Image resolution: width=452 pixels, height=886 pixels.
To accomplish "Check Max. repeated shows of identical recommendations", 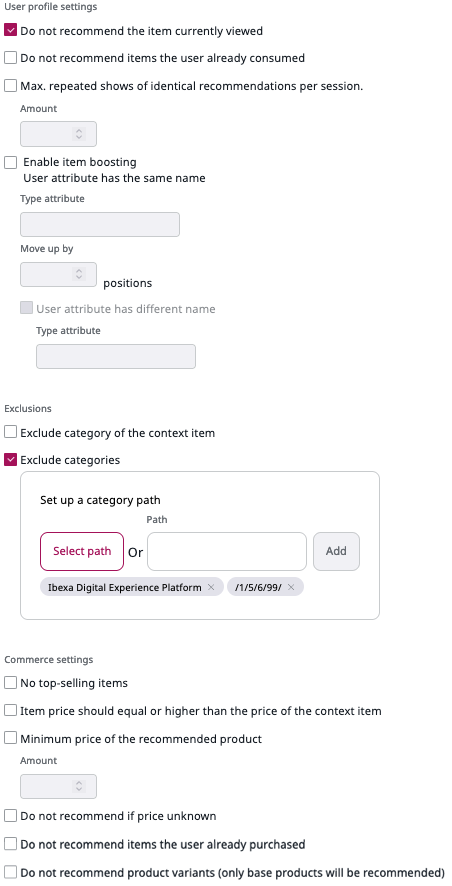I will (x=10, y=86).
